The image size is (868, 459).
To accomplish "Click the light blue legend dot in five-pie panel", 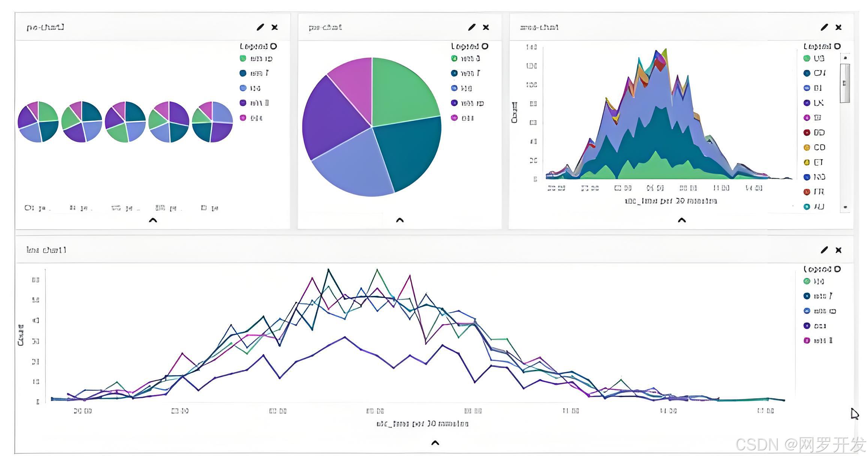I will tap(243, 88).
